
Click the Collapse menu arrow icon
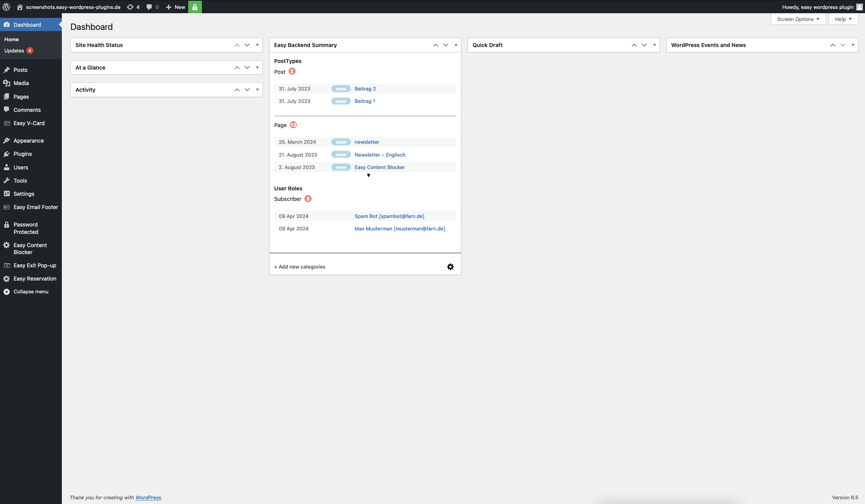tap(7, 292)
